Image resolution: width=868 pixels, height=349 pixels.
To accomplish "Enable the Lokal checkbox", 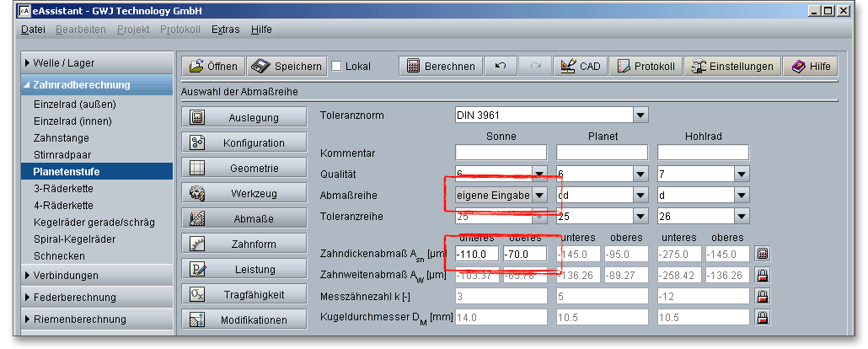I will (337, 67).
